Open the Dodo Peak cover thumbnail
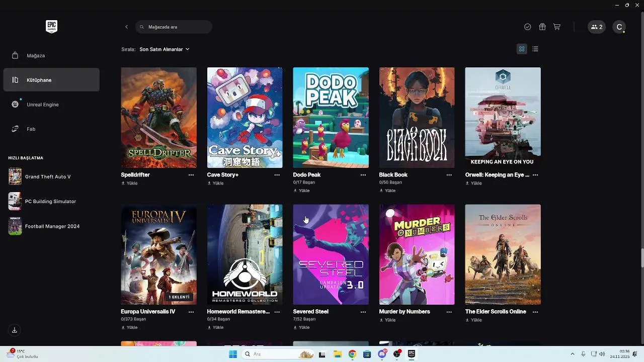Screen dimensions: 644x362 point(331,118)
